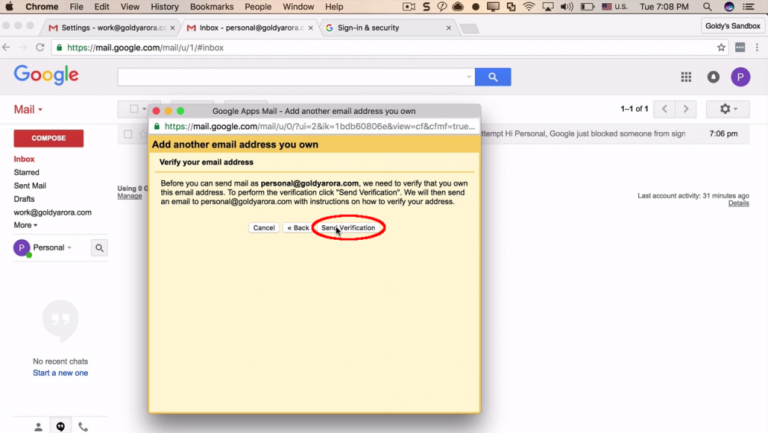Open the Drafts folder
The image size is (768, 433).
click(24, 199)
